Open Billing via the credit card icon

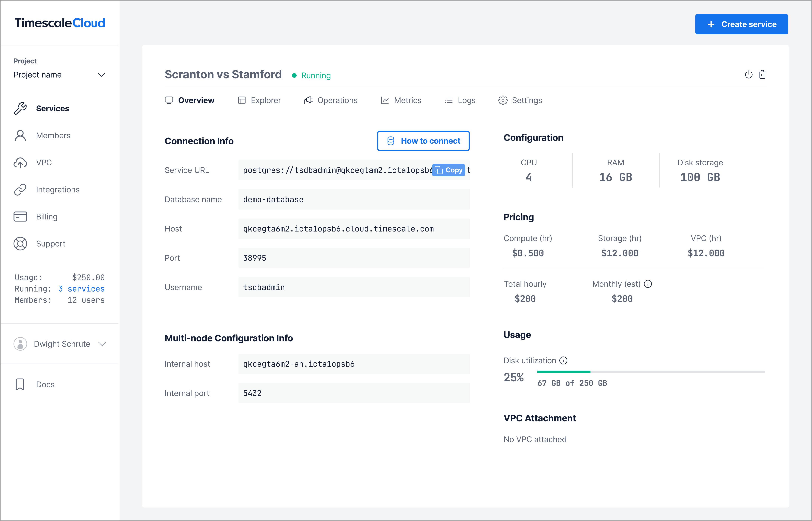(20, 216)
